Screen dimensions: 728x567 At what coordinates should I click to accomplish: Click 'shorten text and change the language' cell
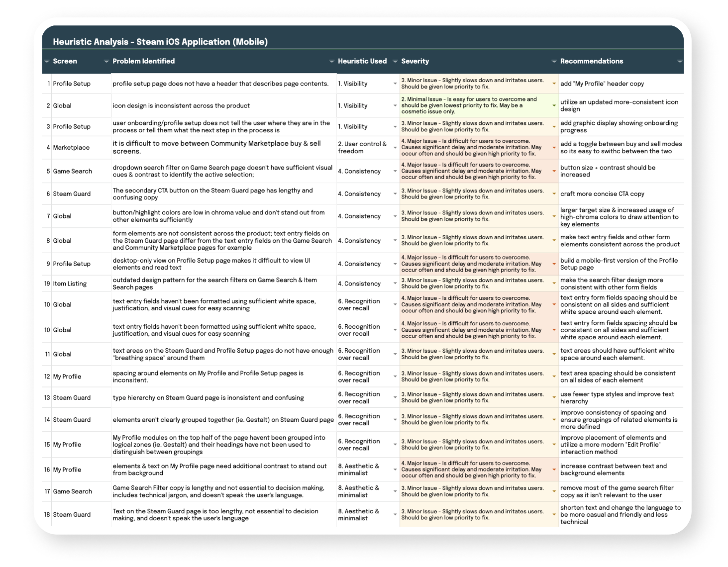(621, 515)
